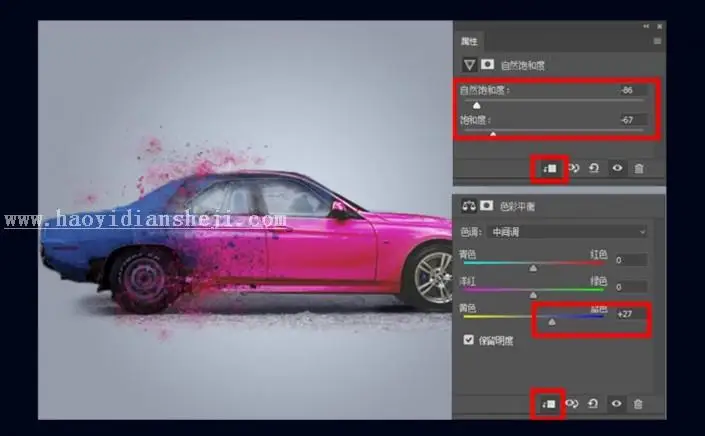Select the Color Balance mask icon
This screenshot has width=705, height=436.
pyautogui.click(x=486, y=206)
